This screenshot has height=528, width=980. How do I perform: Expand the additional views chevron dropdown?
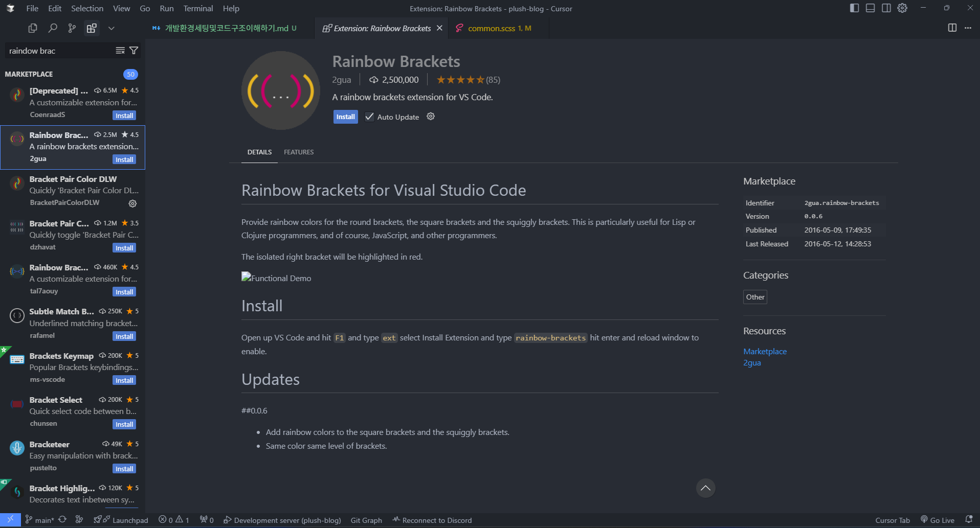(x=111, y=28)
